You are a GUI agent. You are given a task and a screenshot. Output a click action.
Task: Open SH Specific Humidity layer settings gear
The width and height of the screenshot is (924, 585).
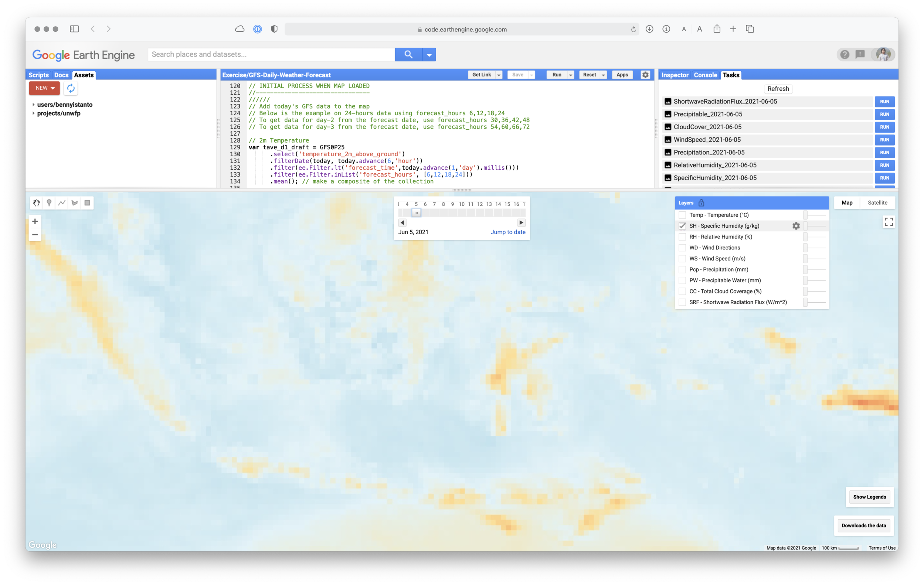796,226
